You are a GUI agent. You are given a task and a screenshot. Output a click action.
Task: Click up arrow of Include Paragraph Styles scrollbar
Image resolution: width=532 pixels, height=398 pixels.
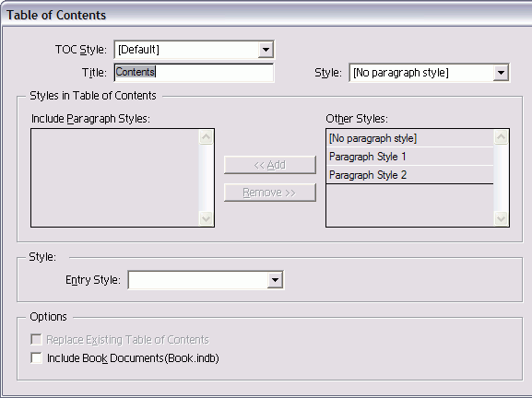(x=206, y=137)
